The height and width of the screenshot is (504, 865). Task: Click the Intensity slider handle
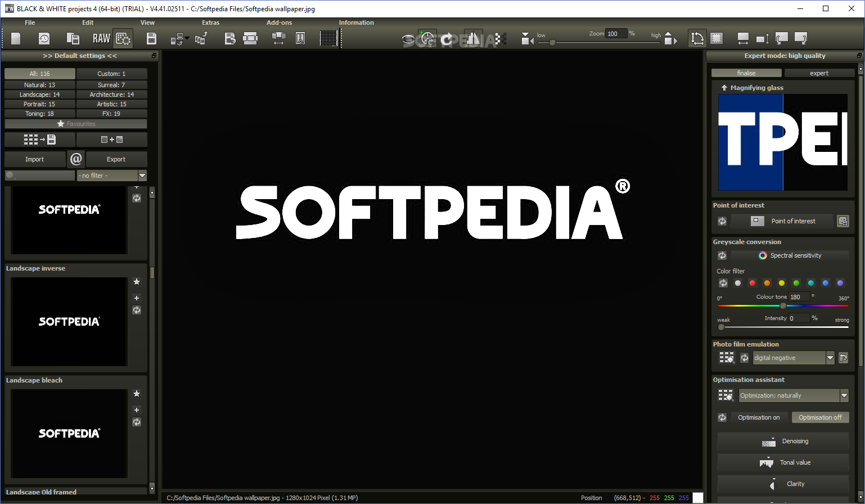(721, 327)
